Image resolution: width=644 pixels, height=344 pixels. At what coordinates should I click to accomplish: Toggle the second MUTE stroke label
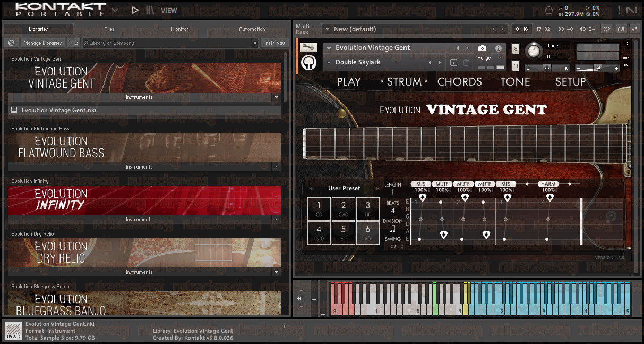(x=463, y=184)
